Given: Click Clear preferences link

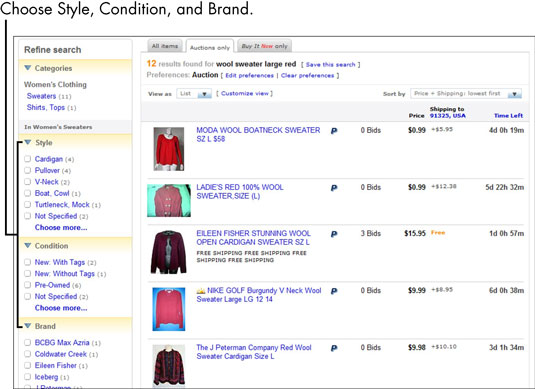Looking at the screenshot, I should click(x=307, y=75).
